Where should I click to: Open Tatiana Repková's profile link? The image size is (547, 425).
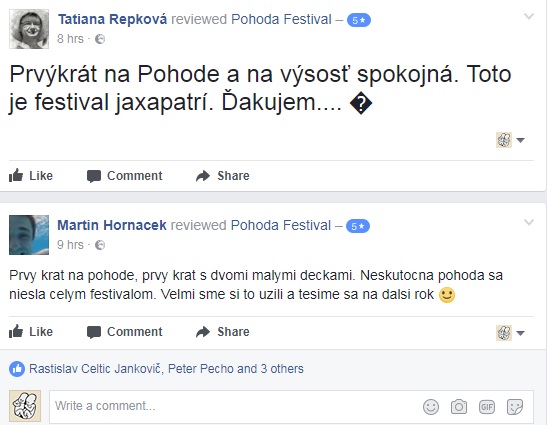[112, 19]
